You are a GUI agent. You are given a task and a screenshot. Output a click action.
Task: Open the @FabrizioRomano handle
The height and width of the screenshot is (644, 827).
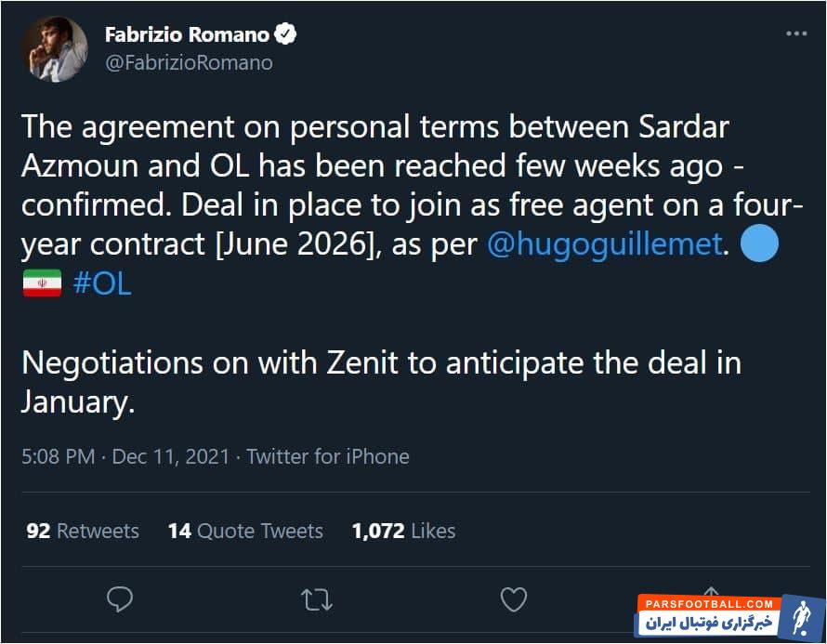pyautogui.click(x=189, y=63)
